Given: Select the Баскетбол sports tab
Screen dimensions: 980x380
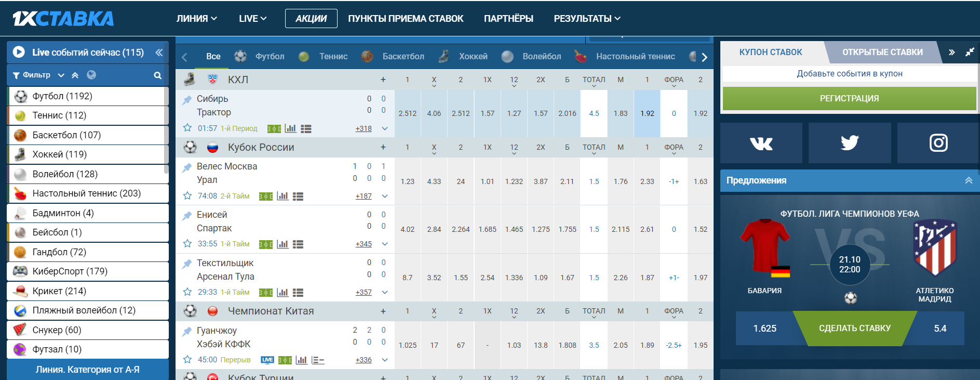Looking at the screenshot, I should [x=393, y=57].
